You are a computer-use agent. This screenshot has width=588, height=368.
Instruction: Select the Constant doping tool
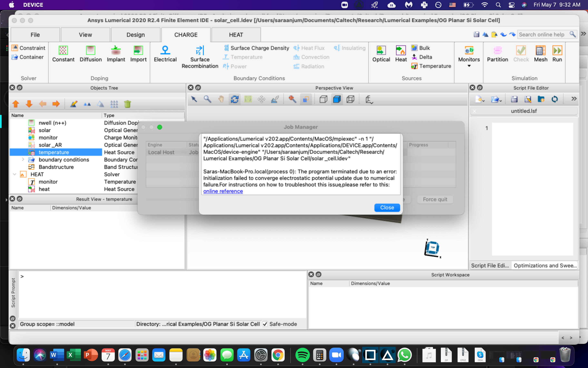pos(63,54)
